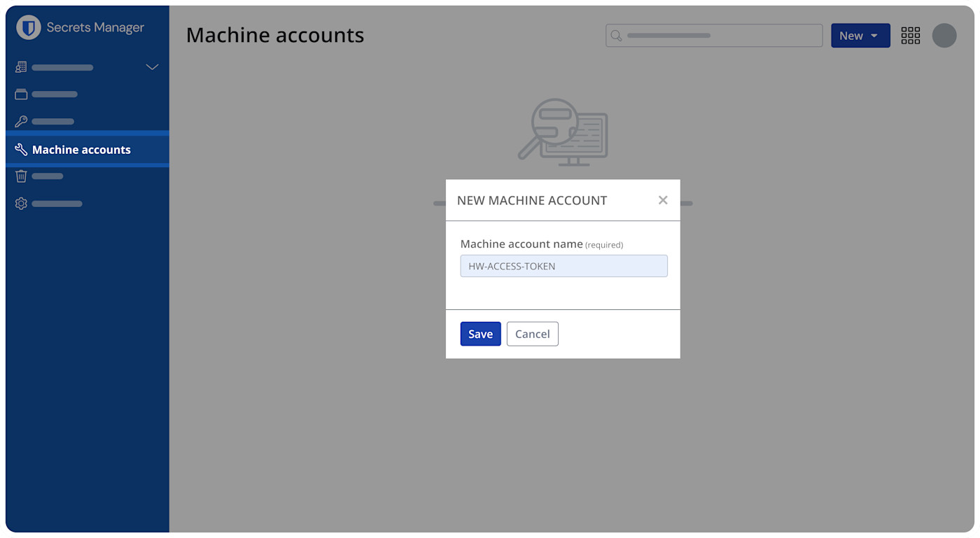Collapse the organization section chevron
Image resolution: width=980 pixels, height=538 pixels.
click(x=152, y=66)
